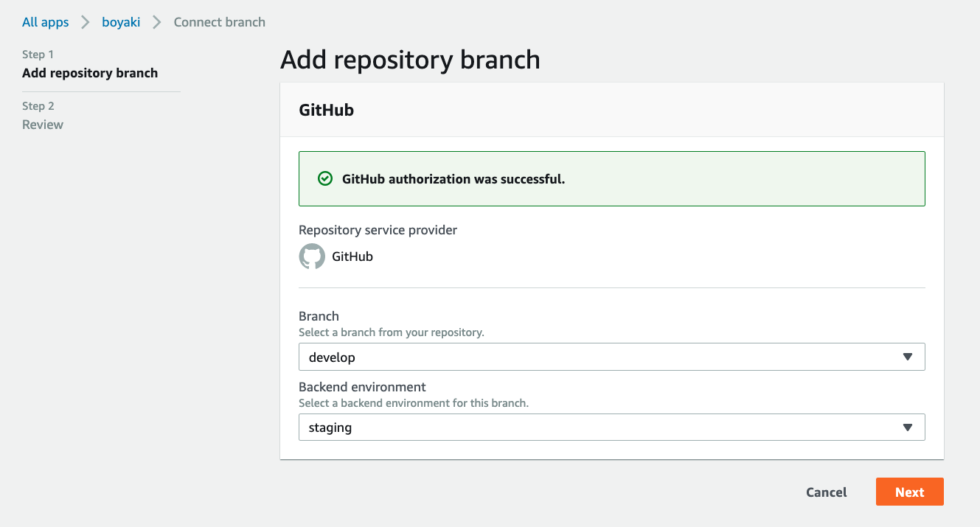
Task: Open the boyaki breadcrumb link
Action: 121,22
